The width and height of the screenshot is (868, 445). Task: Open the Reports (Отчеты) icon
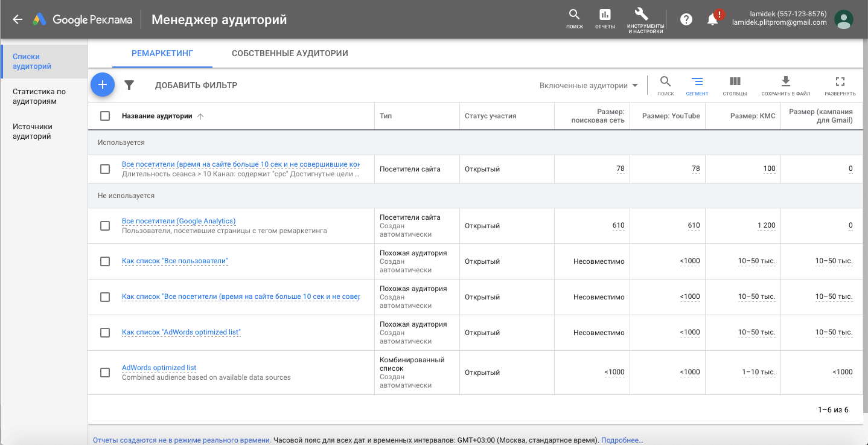[604, 18]
